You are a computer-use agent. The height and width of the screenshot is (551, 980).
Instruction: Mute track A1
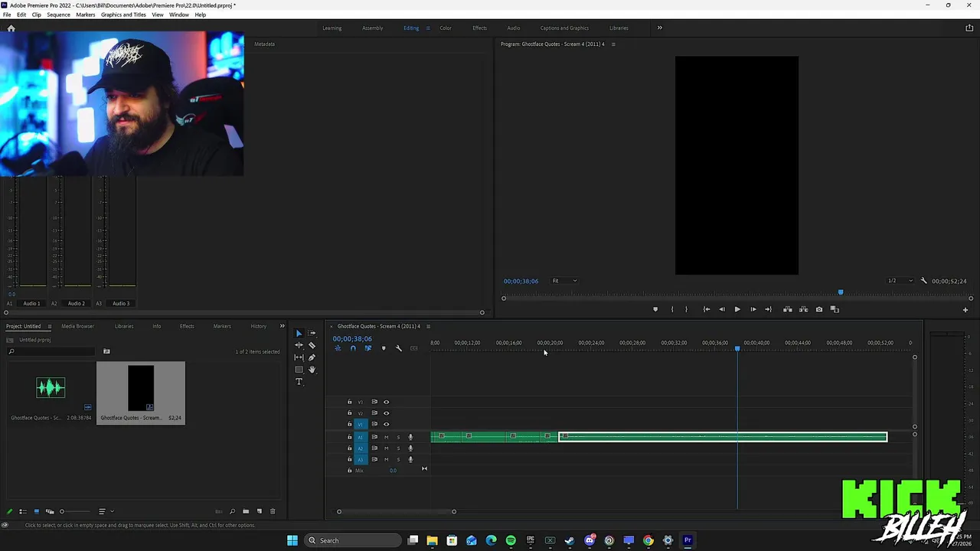point(386,437)
